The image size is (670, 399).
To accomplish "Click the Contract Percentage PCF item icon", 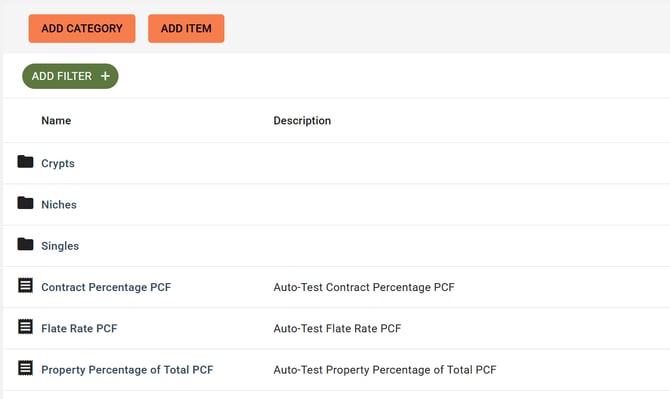I will pos(25,285).
